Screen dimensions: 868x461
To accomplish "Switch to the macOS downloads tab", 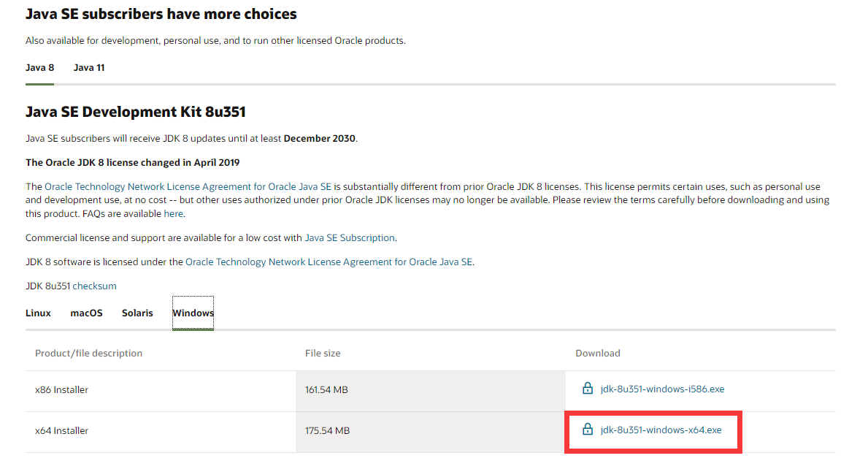I will 86,313.
